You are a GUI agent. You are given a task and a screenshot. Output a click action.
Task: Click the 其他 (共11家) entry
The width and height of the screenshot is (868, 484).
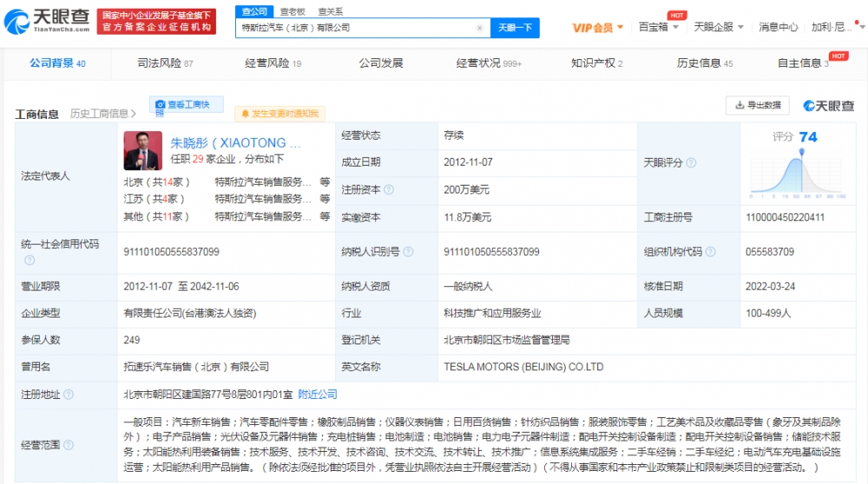pos(156,216)
